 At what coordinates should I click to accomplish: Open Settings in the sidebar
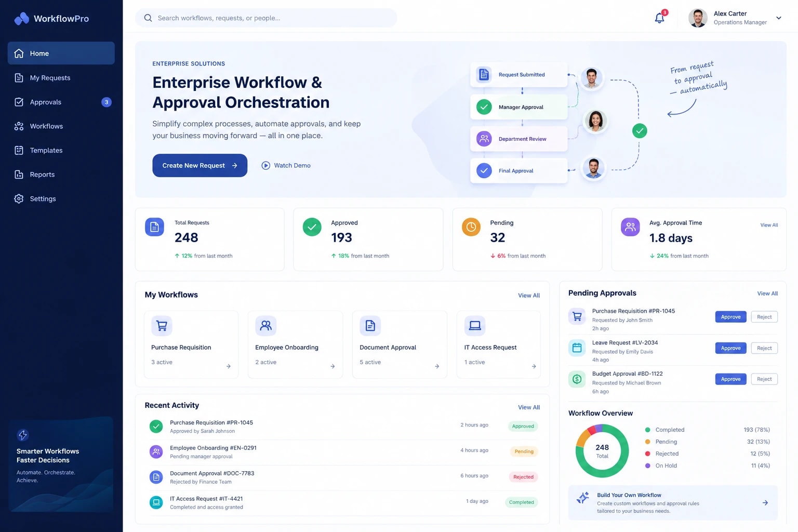(x=61, y=199)
